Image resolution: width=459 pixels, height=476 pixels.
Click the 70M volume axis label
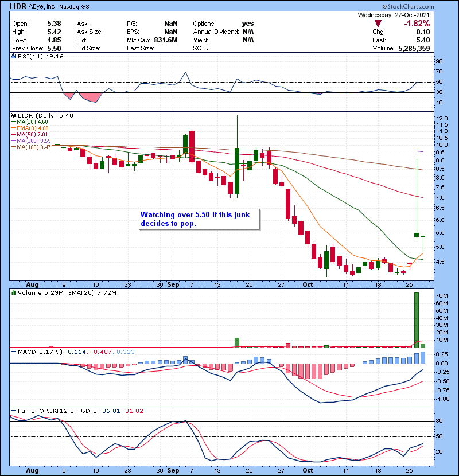(441, 296)
